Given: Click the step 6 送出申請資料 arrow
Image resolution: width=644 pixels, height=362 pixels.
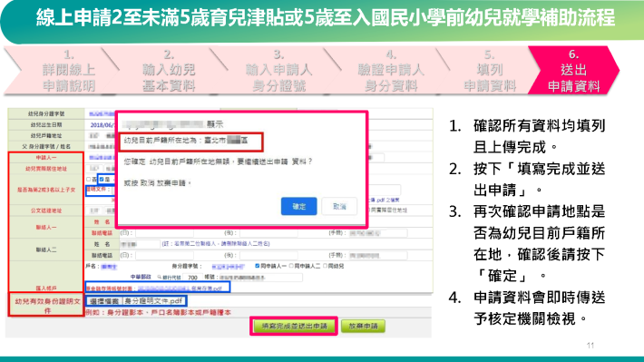Looking at the screenshot, I should click(x=573, y=70).
